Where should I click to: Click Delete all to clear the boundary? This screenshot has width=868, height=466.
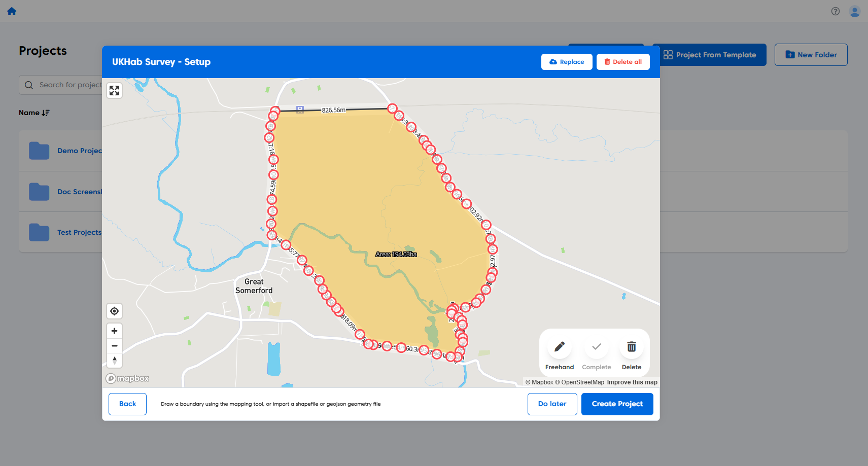(x=623, y=61)
